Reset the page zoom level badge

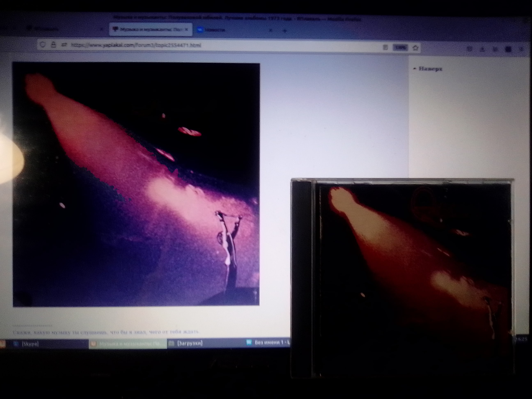point(400,48)
